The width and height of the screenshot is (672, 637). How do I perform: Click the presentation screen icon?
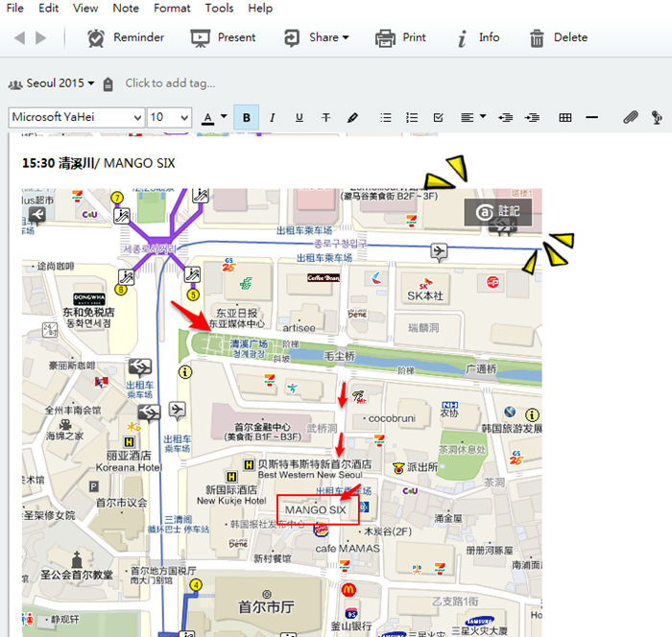(x=200, y=38)
